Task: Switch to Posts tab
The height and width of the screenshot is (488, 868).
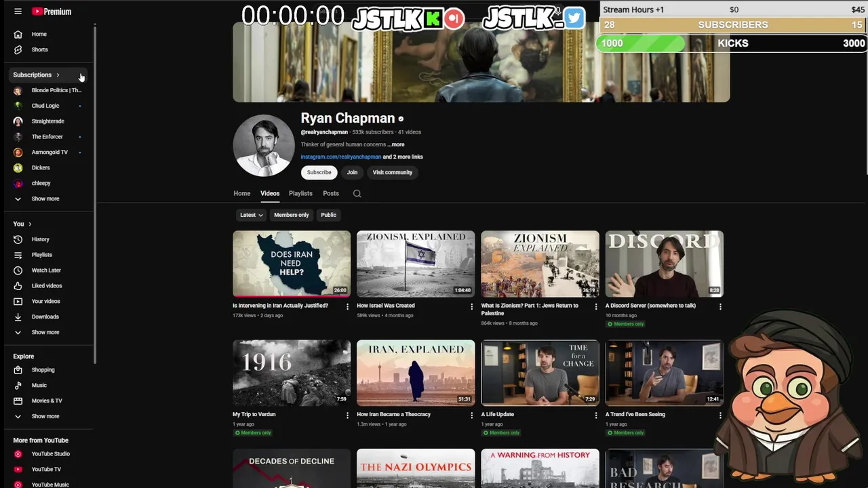Action: click(331, 193)
